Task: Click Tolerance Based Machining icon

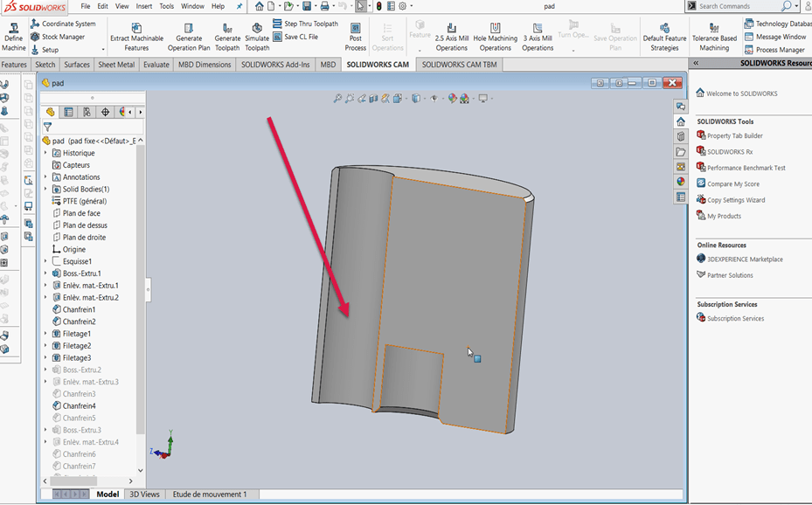Action: [714, 28]
